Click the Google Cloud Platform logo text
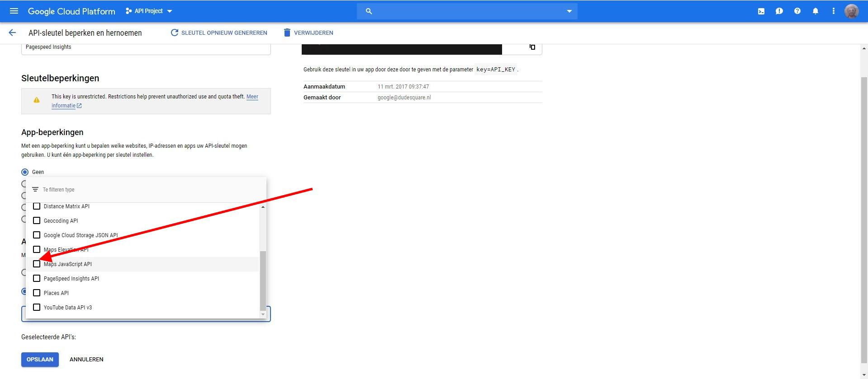The height and width of the screenshot is (379, 868). point(71,11)
